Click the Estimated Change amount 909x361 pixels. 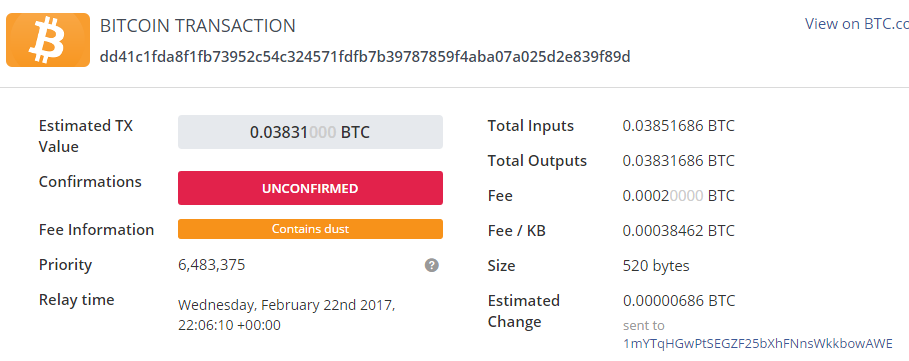(x=678, y=301)
